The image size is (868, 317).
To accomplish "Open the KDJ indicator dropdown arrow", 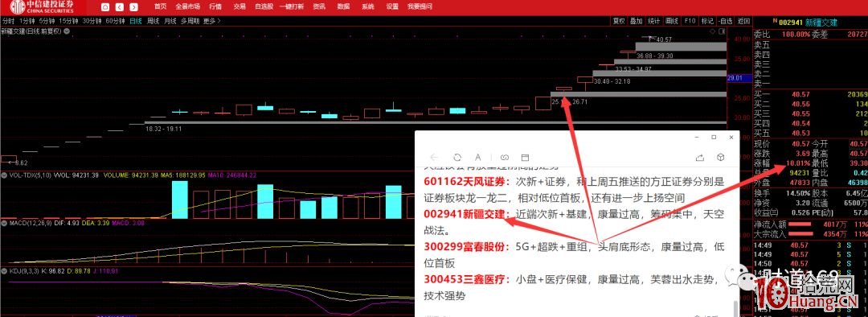I will pos(5,271).
